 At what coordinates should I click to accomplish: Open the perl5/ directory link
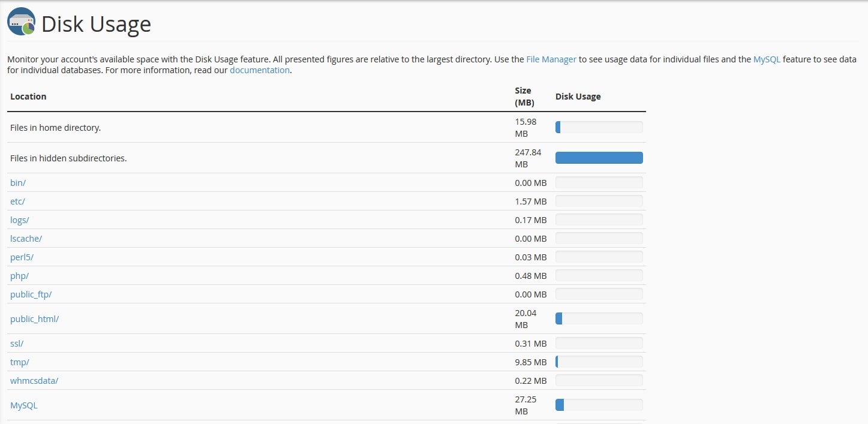pos(22,257)
